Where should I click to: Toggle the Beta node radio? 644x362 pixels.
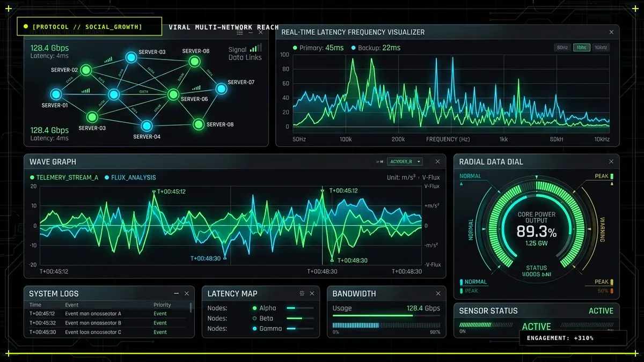tap(254, 318)
